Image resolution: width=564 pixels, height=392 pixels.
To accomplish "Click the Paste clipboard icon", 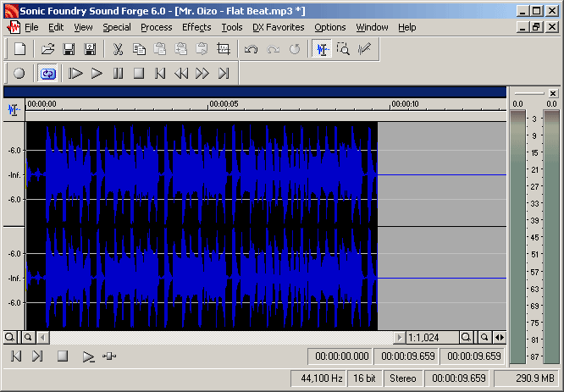I will coord(160,49).
